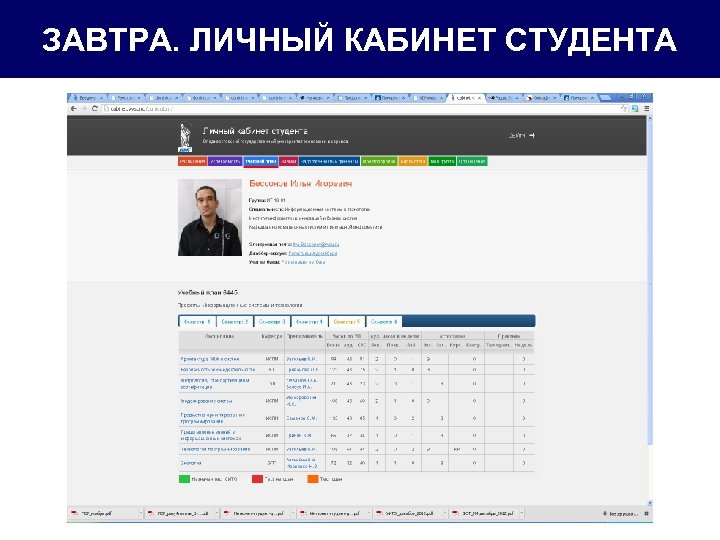Open the 'Моделирование систем' discipline link
The image size is (720, 540).
206,401
